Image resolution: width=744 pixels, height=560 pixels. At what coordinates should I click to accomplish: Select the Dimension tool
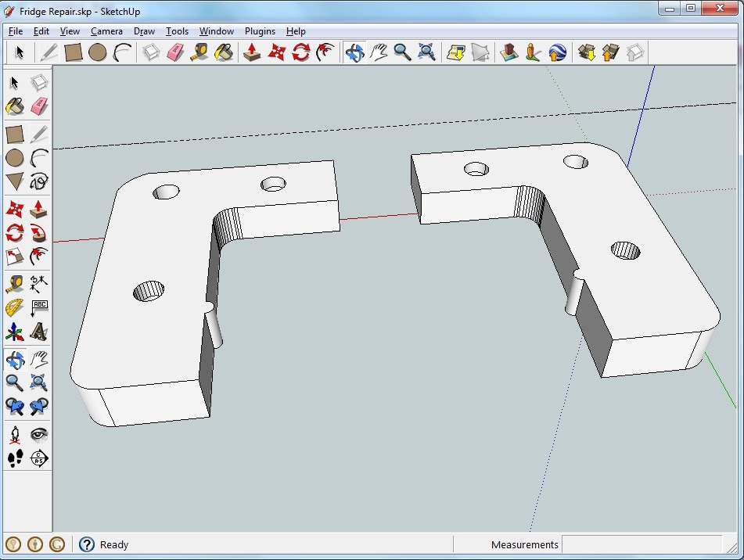coord(39,284)
